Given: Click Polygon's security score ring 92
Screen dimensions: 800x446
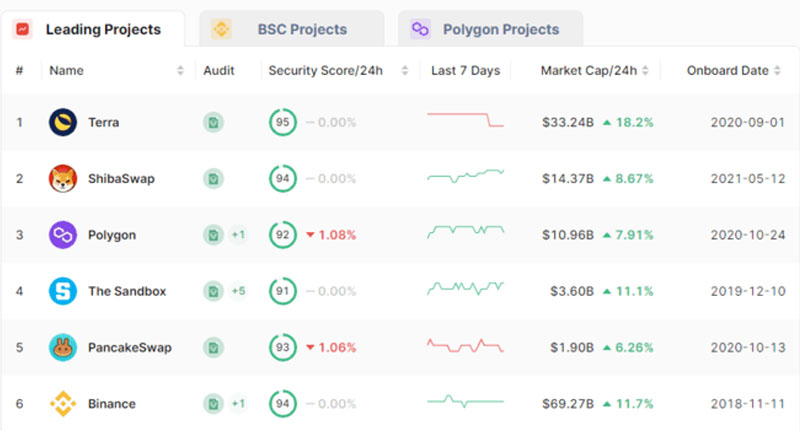Looking at the screenshot, I should click(283, 235).
